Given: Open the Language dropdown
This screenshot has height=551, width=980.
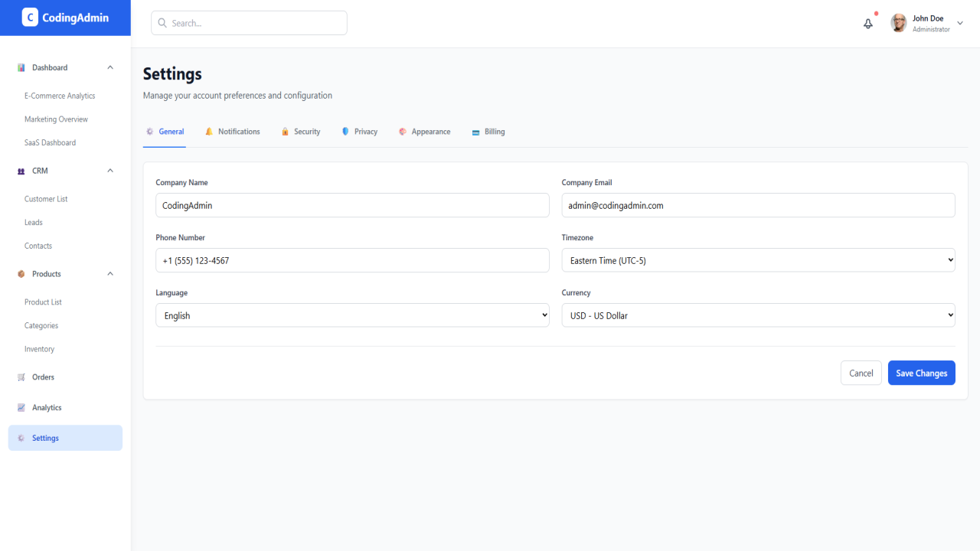Looking at the screenshot, I should (352, 315).
